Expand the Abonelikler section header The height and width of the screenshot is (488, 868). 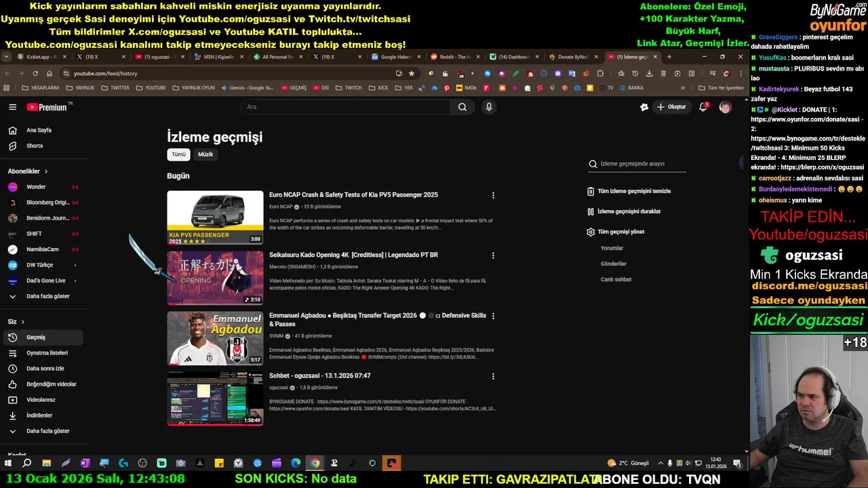coord(28,171)
